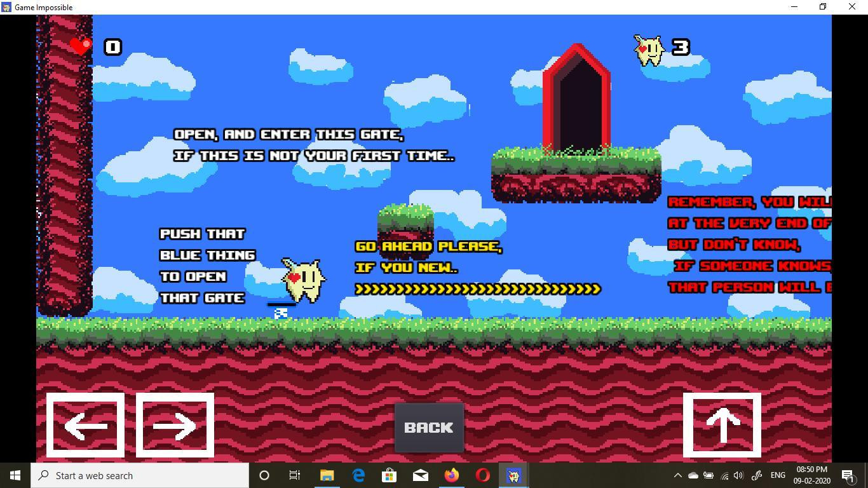Click the red gate doorway
The height and width of the screenshot is (488, 868).
(x=576, y=98)
